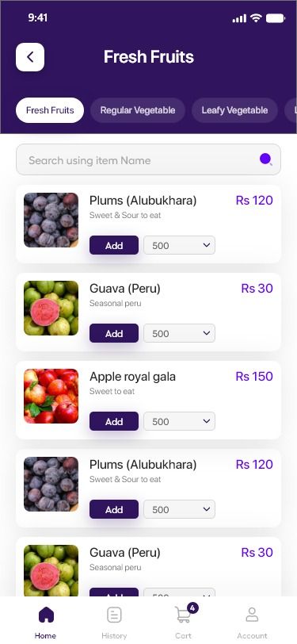Image resolution: width=297 pixels, height=644 pixels.
Task: Add Apple royal gala to cart
Action: click(114, 421)
